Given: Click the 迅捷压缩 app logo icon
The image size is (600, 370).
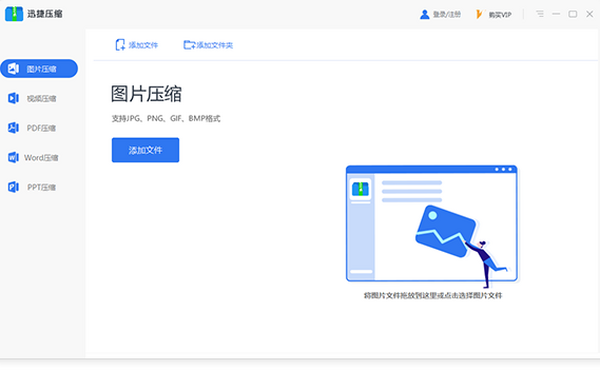Looking at the screenshot, I should tap(14, 14).
